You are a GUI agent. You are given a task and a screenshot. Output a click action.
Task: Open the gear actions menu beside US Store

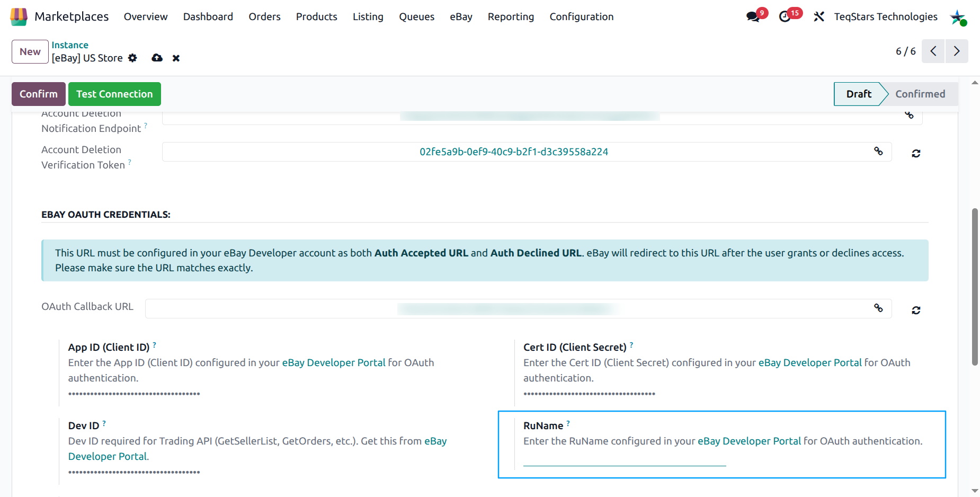(x=132, y=58)
